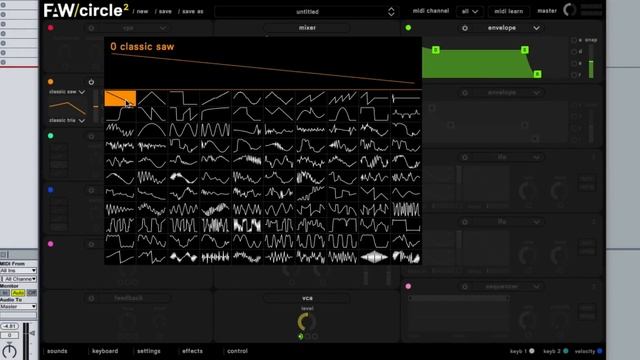Pick the triangle waveform next to the saw
The width and height of the screenshot is (640, 360).
click(x=152, y=98)
